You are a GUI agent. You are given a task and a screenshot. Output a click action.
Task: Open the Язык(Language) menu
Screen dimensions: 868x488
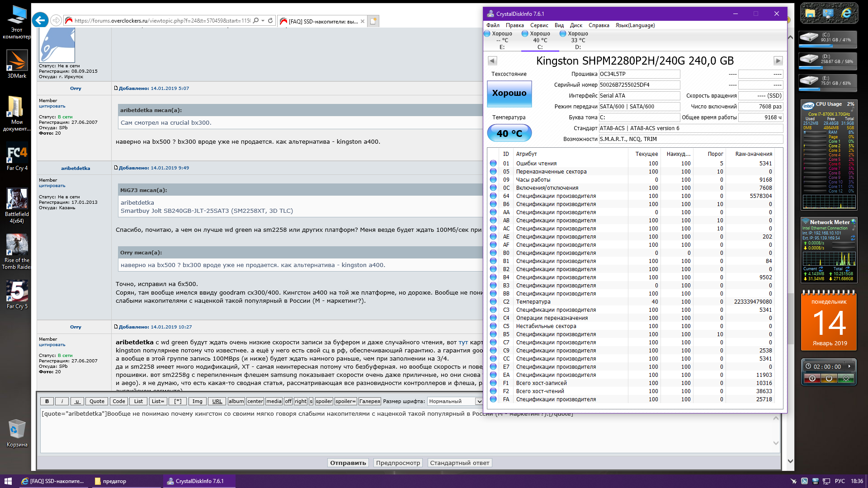(x=635, y=25)
